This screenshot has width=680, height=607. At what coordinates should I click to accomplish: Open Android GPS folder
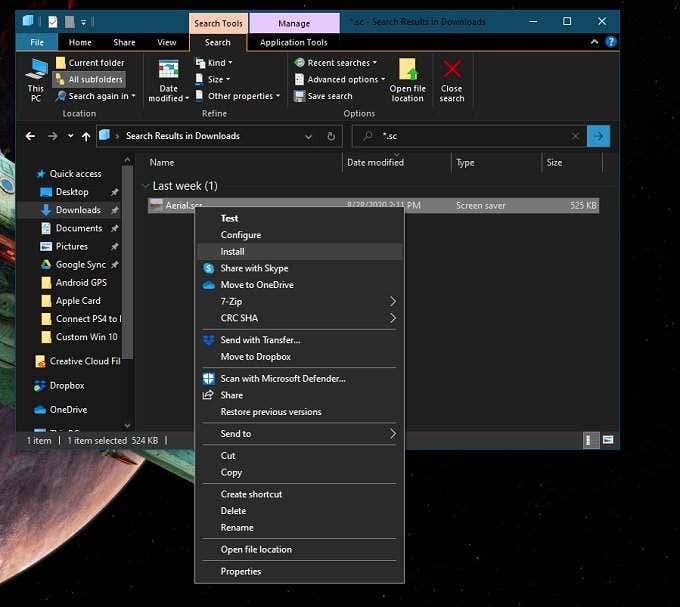tap(81, 283)
